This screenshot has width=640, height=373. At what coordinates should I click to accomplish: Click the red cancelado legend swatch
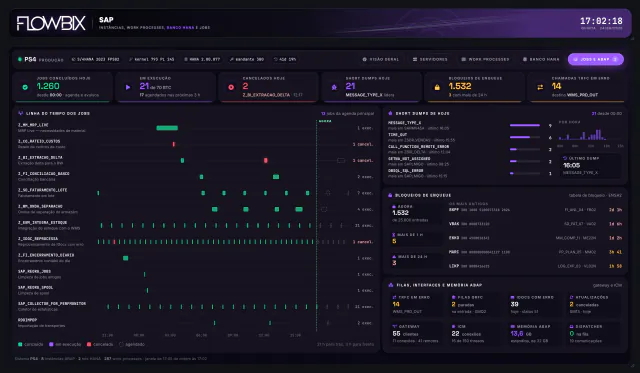[89, 344]
